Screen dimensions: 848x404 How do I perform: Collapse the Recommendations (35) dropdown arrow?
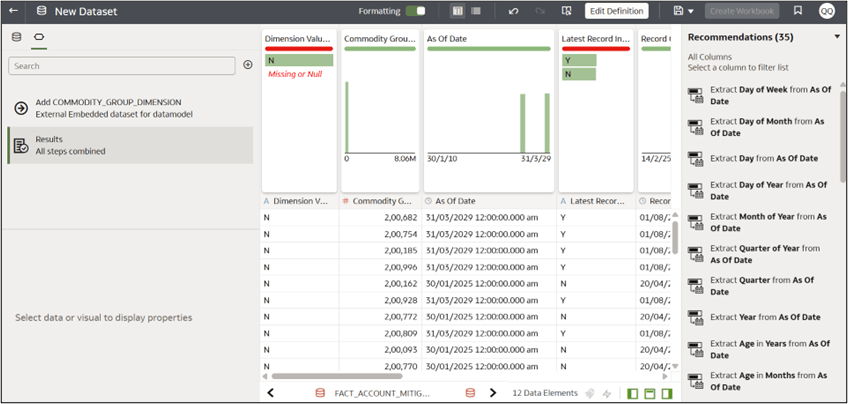pos(838,37)
